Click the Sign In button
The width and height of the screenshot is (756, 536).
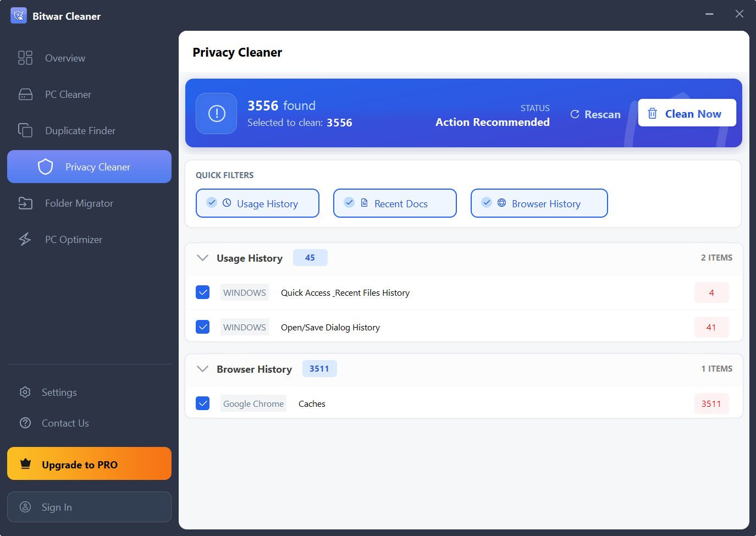[89, 507]
